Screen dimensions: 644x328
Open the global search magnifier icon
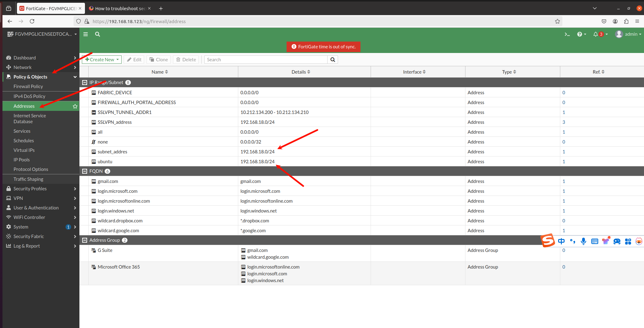[x=98, y=34]
